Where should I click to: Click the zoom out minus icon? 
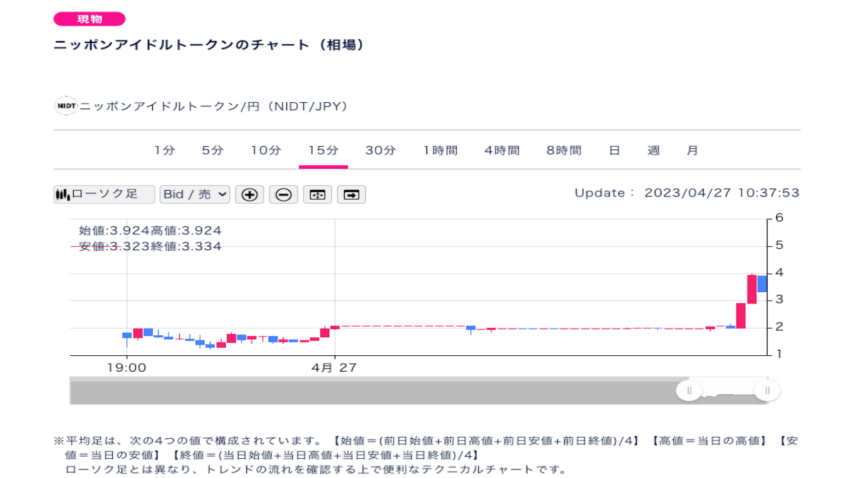[284, 195]
